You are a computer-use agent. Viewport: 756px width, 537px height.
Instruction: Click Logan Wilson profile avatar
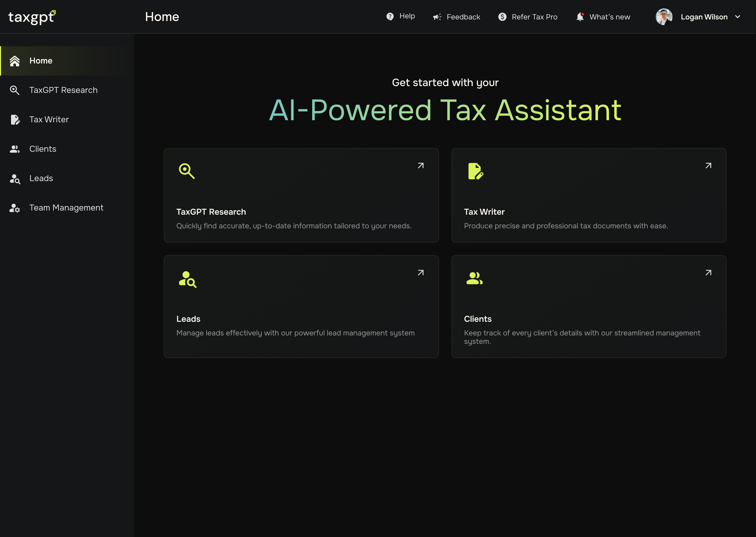tap(664, 17)
